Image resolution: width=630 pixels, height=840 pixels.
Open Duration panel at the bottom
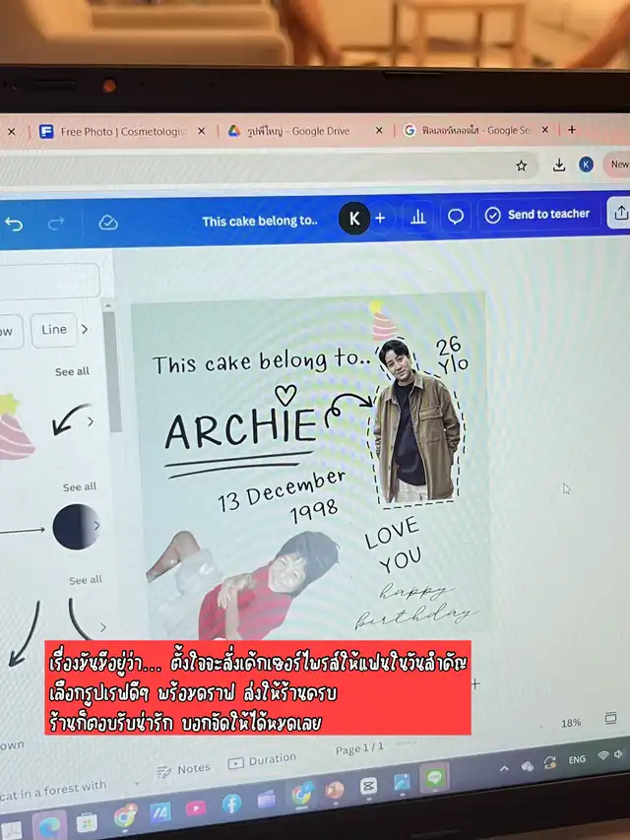click(x=262, y=760)
